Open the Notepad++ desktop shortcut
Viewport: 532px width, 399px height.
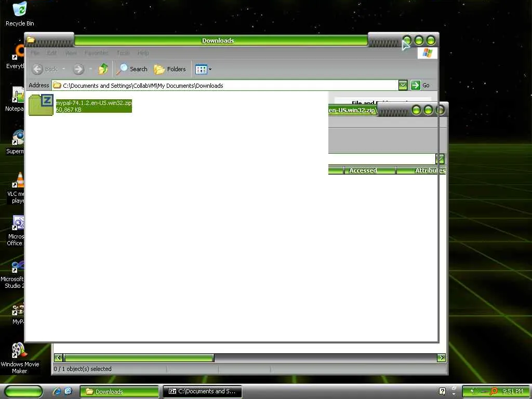coord(14,99)
